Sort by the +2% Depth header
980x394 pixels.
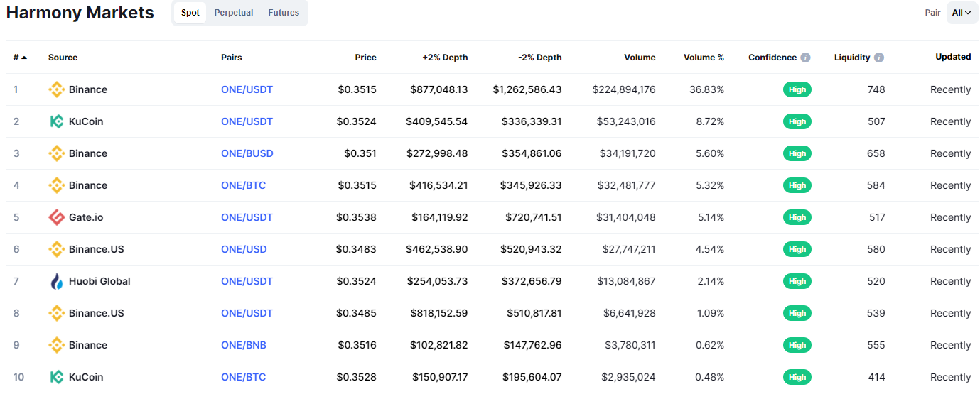(x=445, y=58)
